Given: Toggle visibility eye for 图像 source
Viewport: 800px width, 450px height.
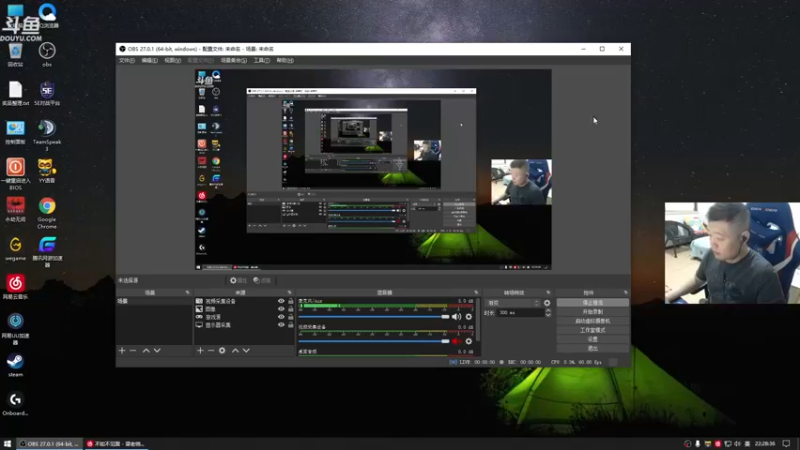Looking at the screenshot, I should tap(281, 309).
